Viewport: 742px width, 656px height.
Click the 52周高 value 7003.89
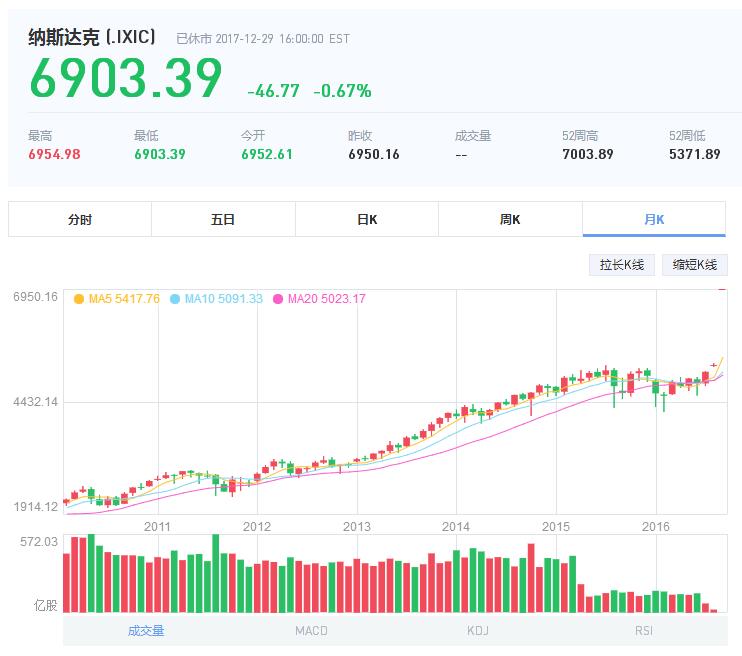tap(587, 154)
